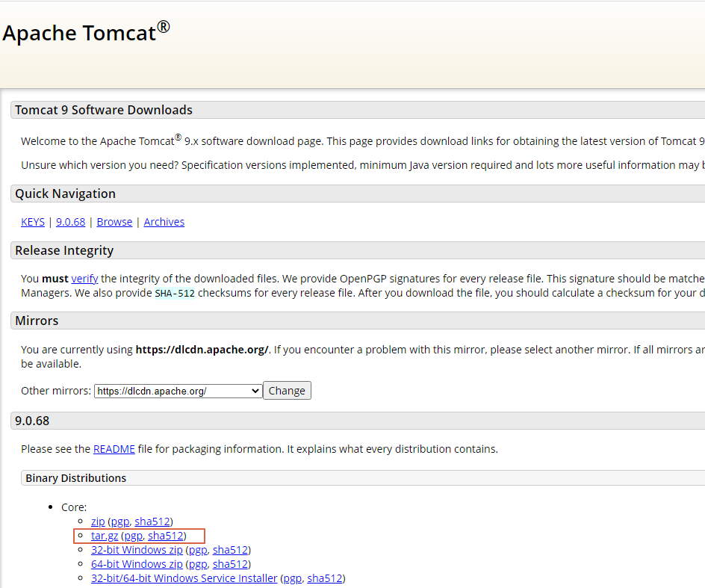Click the Change mirror button
The height and width of the screenshot is (588, 705).
tap(287, 391)
